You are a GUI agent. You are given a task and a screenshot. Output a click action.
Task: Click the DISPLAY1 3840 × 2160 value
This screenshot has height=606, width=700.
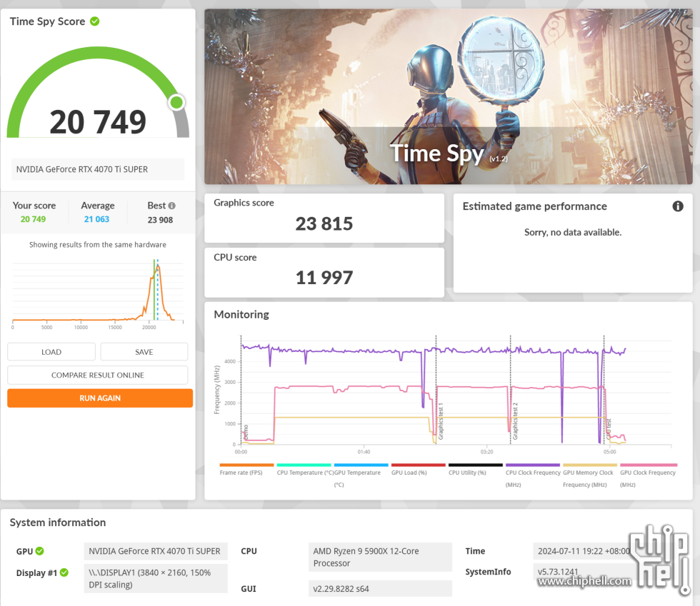click(156, 578)
